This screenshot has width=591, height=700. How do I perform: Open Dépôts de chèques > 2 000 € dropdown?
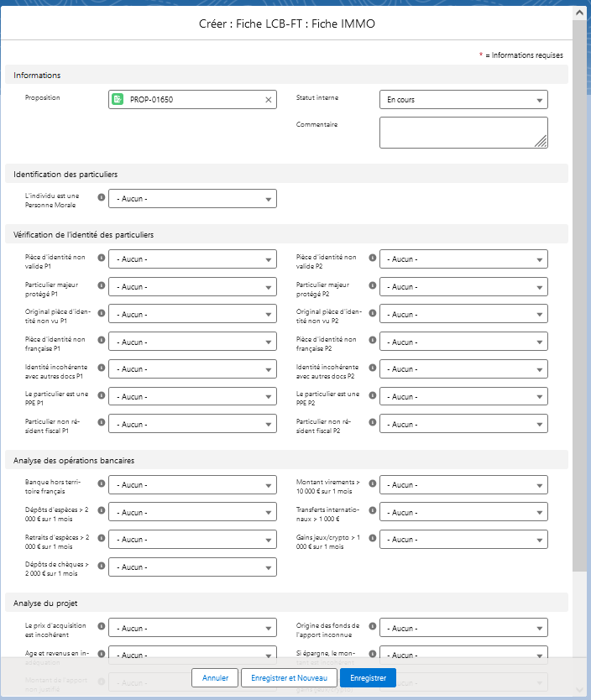coord(192,567)
